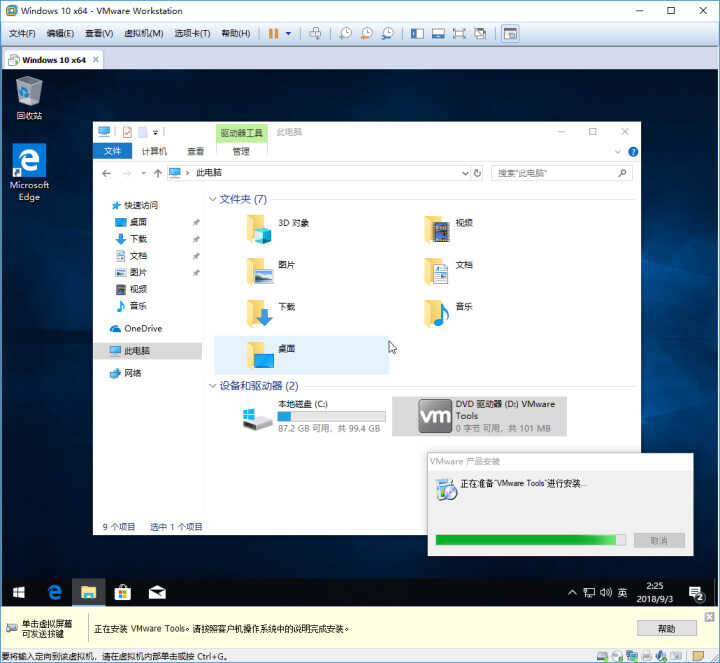
Task: Click the 搜索"此电脑" search field
Action: (562, 173)
